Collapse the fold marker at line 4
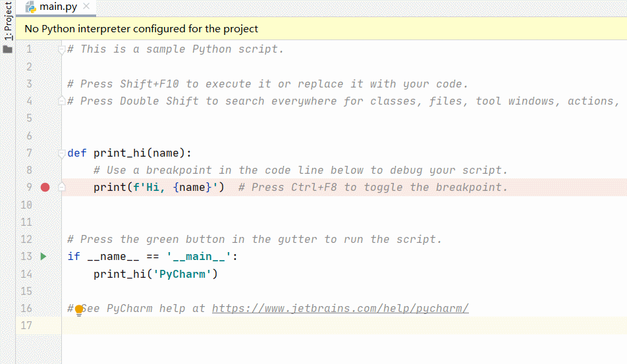 [62, 101]
